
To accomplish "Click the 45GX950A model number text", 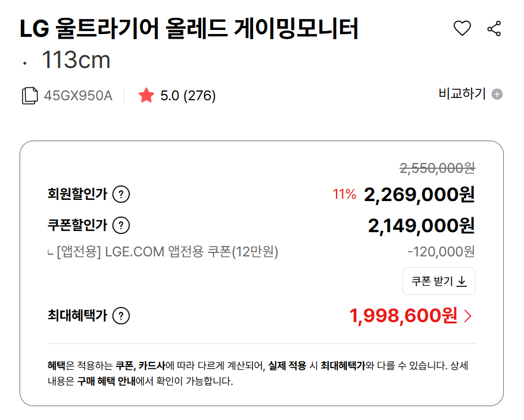I will (x=78, y=96).
